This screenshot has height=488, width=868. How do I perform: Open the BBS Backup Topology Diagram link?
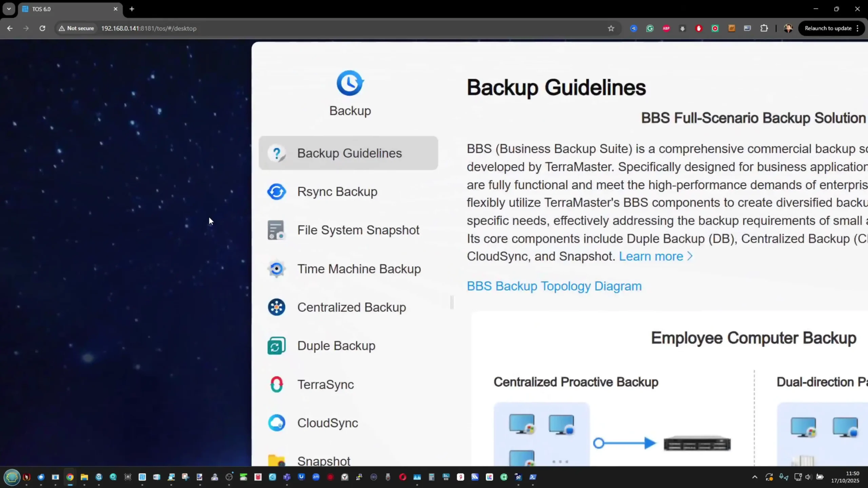554,286
